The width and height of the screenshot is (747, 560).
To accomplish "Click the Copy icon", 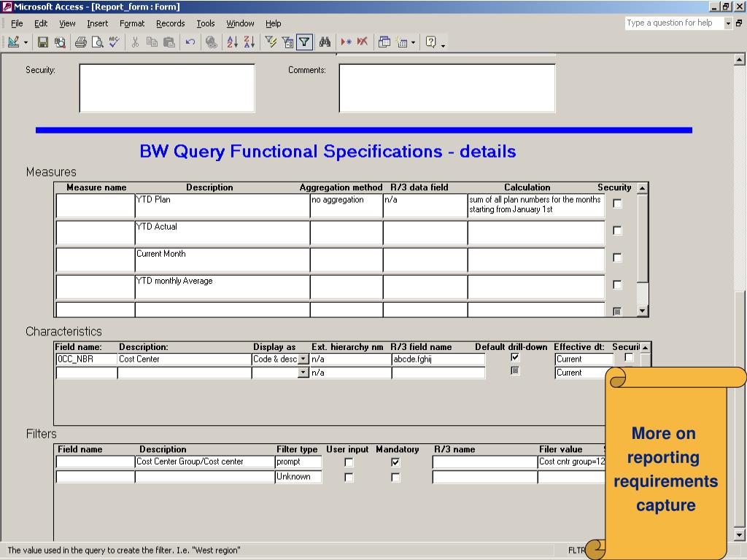I will pyautogui.click(x=152, y=42).
